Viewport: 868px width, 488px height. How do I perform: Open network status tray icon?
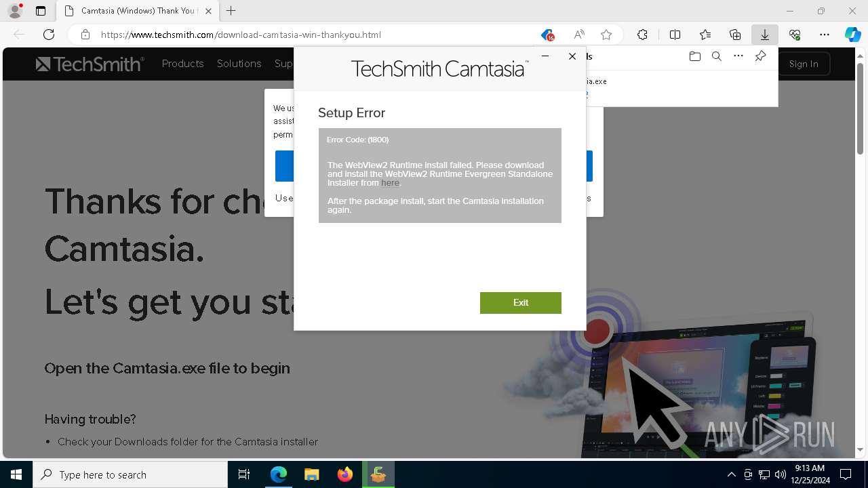(x=764, y=474)
